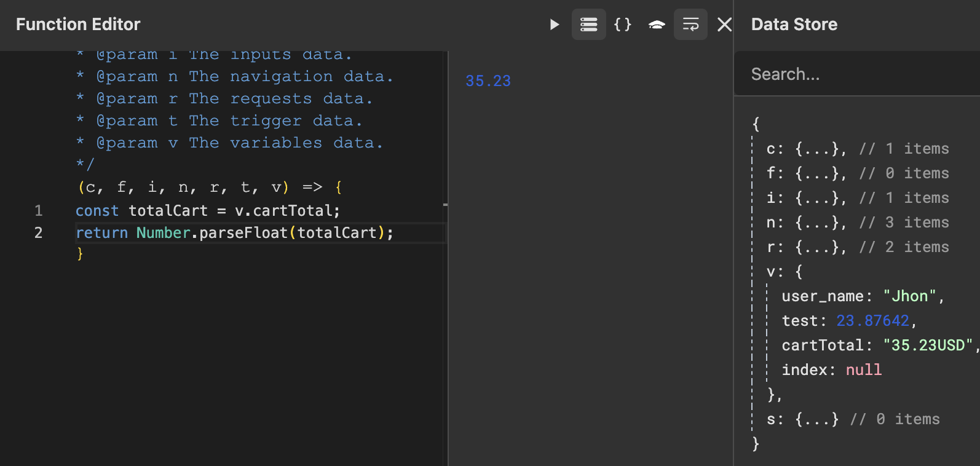Select the test value 23.87642

(x=872, y=321)
